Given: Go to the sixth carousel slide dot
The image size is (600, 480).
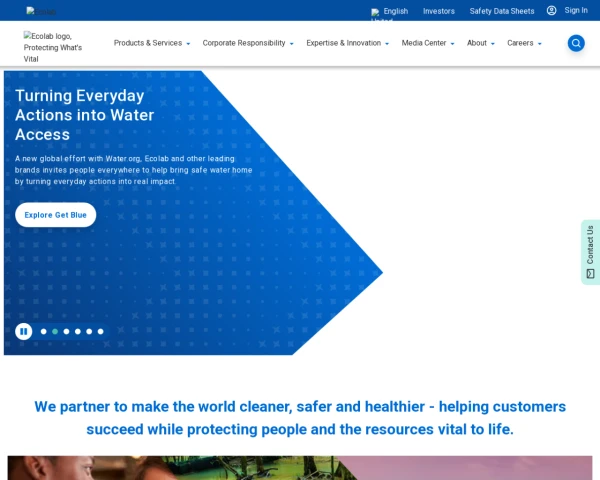Looking at the screenshot, I should [101, 331].
